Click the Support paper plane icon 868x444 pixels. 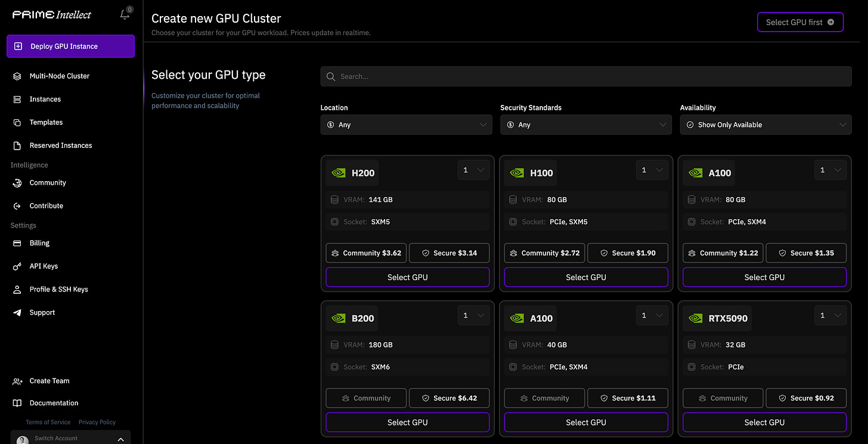coord(17,312)
